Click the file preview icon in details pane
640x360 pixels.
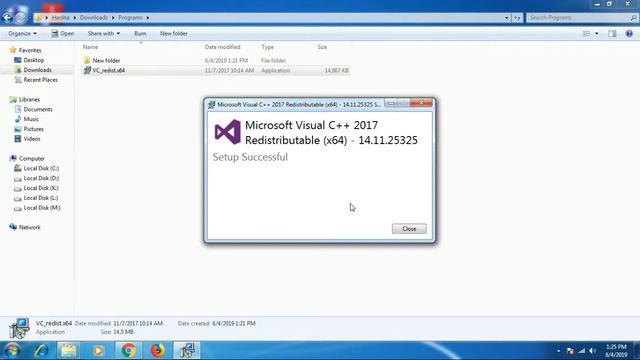19,328
